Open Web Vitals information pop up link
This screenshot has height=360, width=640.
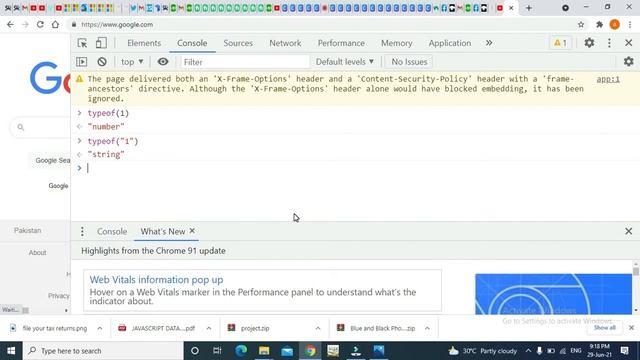(x=156, y=280)
